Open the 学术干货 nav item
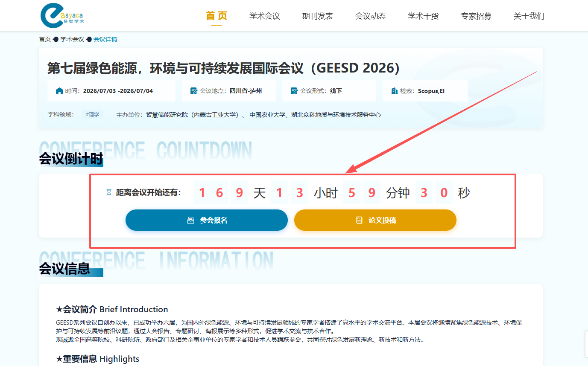Viewport: 588px width, 366px height. coord(424,16)
